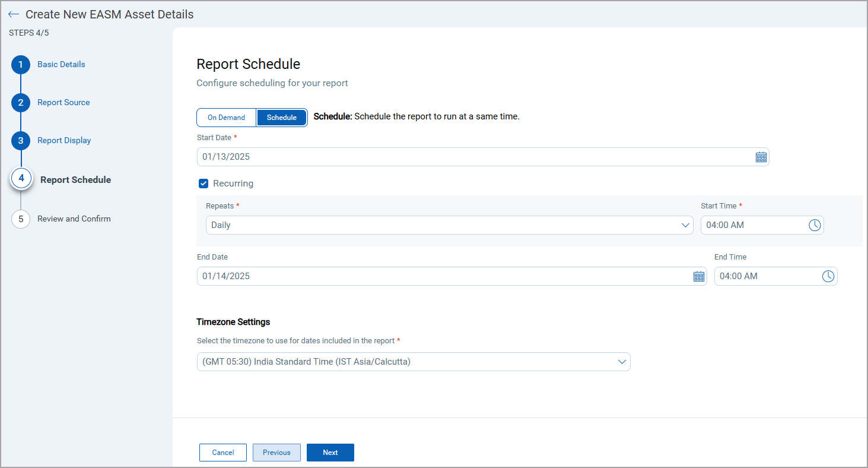
Task: Click the step 2 numbered circle
Action: click(x=20, y=102)
